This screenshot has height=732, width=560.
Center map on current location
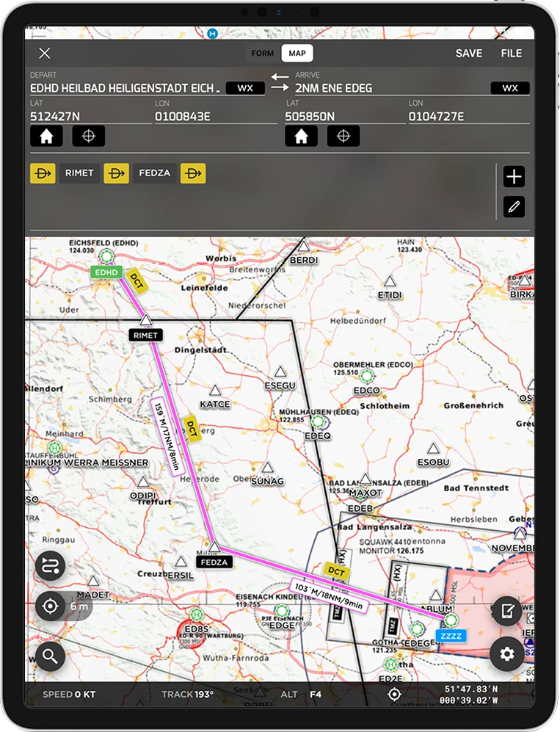(50, 606)
